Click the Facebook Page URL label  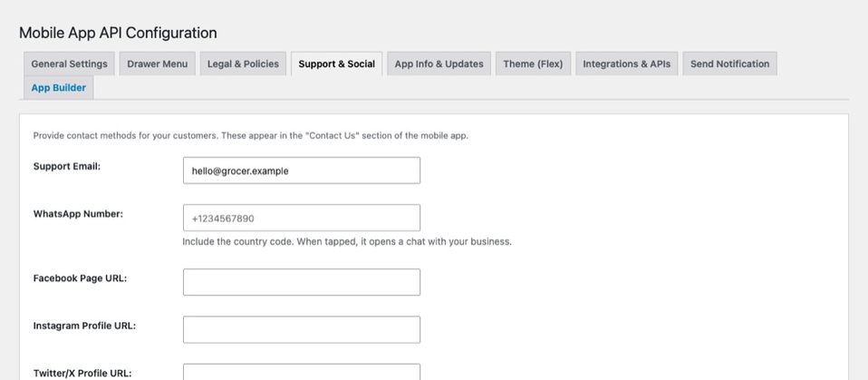pos(81,278)
